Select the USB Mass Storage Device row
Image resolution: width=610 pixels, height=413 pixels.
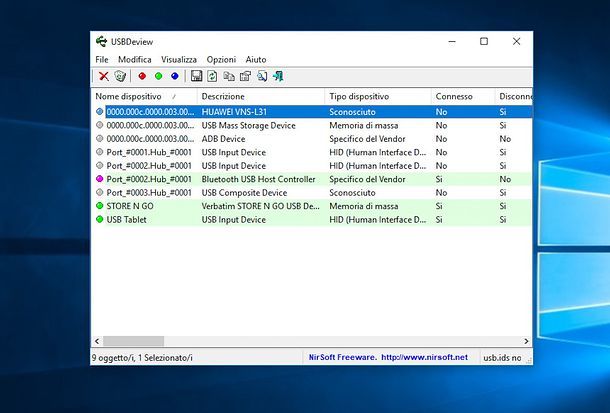[312, 125]
